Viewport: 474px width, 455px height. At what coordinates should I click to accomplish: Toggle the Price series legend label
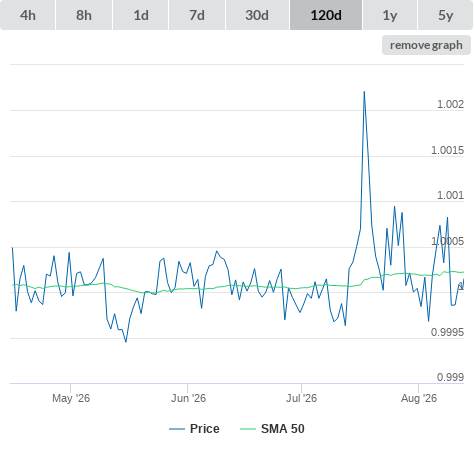click(205, 429)
